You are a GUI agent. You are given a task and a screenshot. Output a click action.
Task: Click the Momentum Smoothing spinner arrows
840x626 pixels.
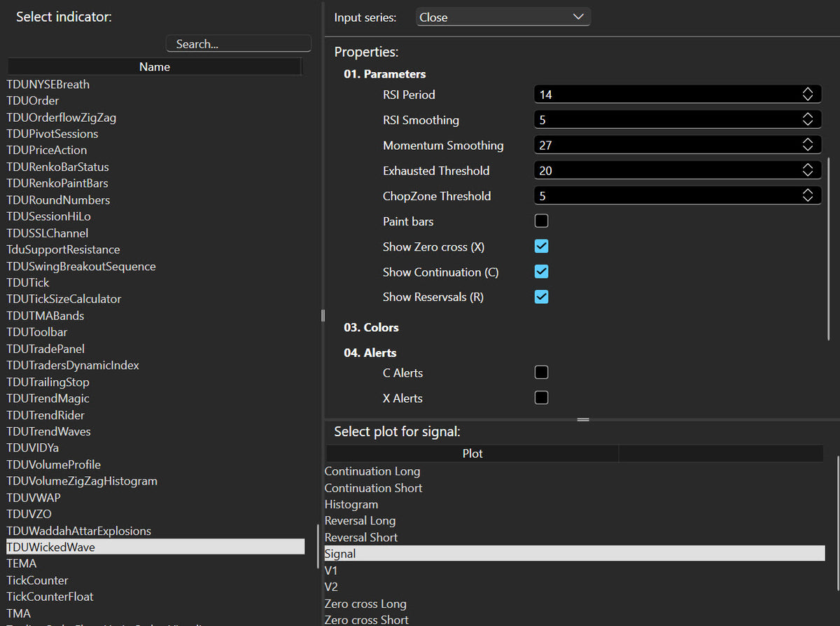tap(807, 145)
